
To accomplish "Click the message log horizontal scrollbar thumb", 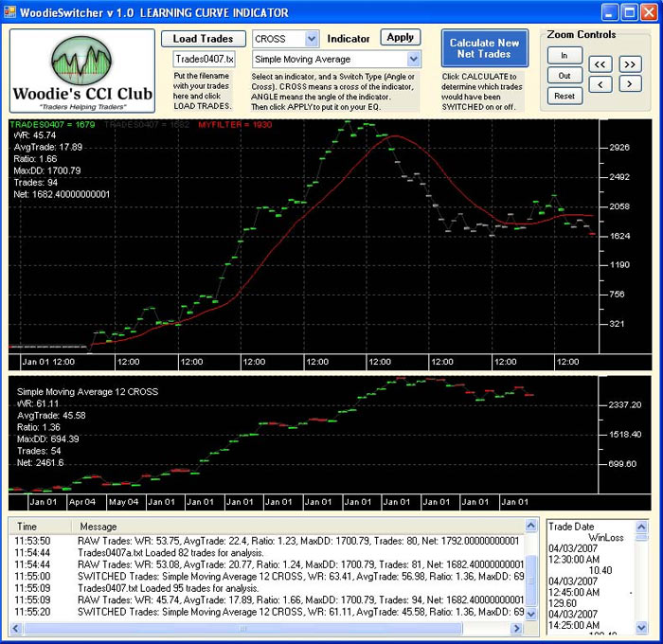I will [243, 628].
